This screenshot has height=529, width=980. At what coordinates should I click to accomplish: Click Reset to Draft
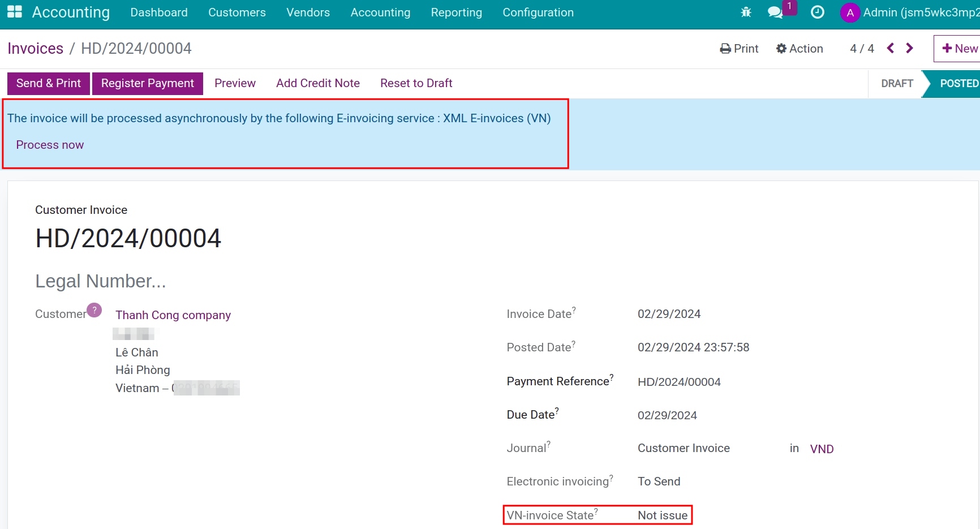click(x=416, y=83)
